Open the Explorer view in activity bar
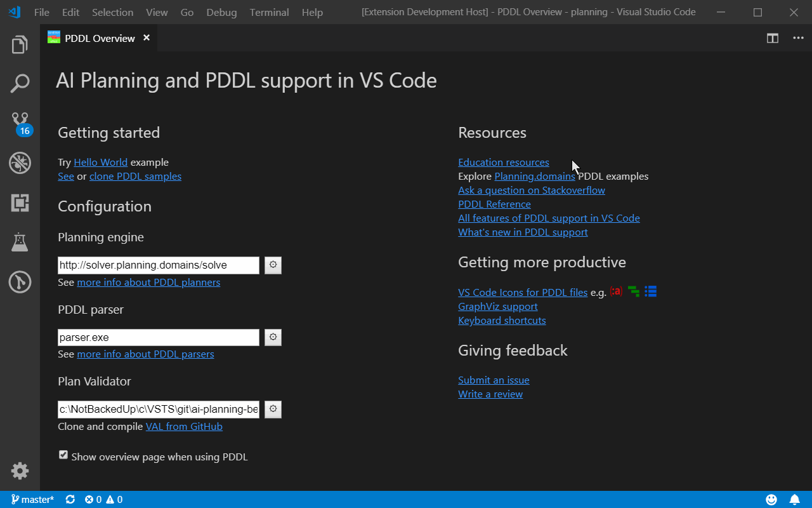 [x=20, y=44]
